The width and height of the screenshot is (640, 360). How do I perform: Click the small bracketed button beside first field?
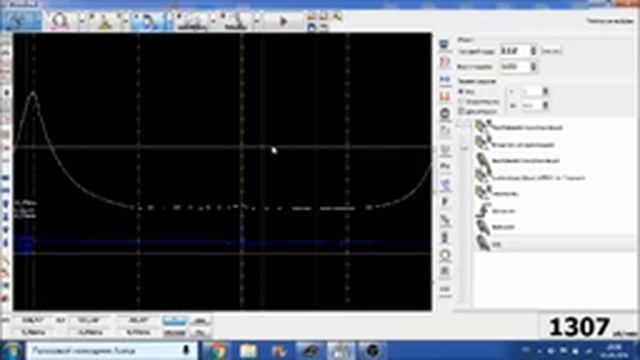pos(551,51)
